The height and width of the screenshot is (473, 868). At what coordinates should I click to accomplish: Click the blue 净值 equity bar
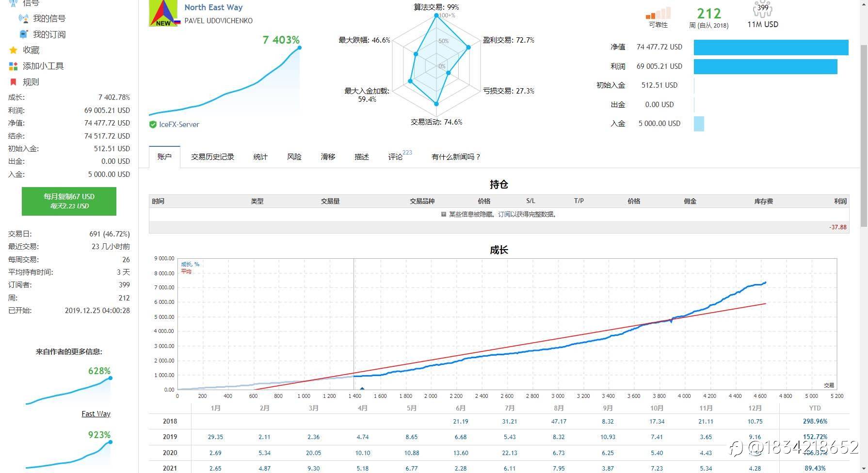771,47
